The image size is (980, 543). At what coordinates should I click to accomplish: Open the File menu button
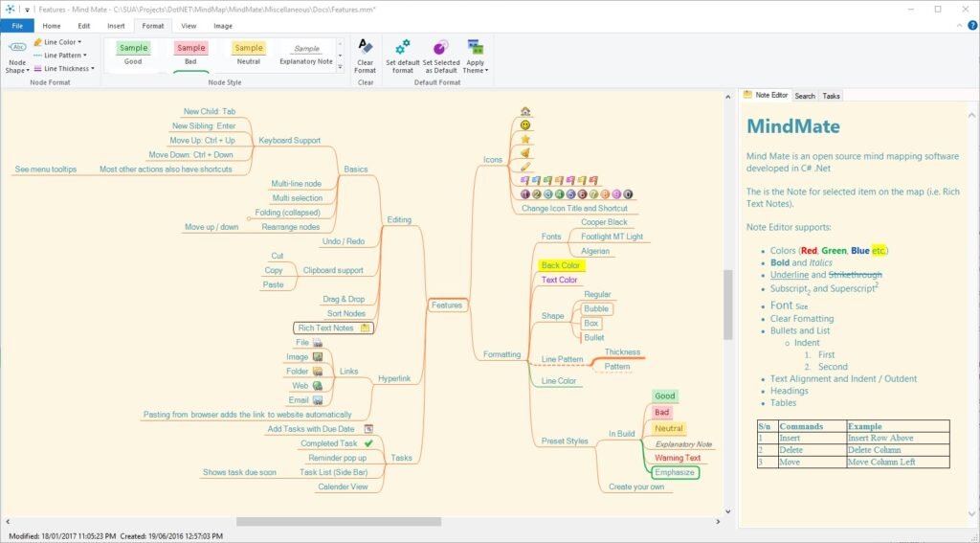coord(17,26)
